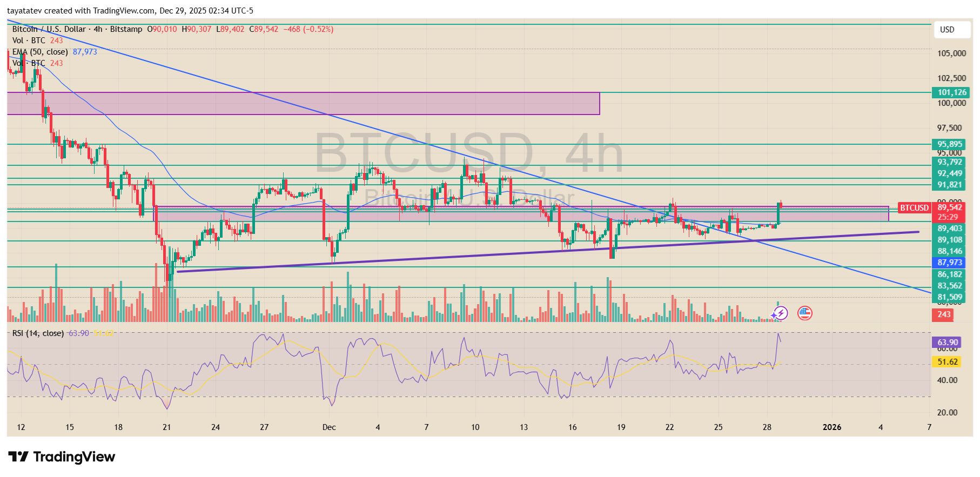Click the 81,509 green price level label

click(x=949, y=297)
